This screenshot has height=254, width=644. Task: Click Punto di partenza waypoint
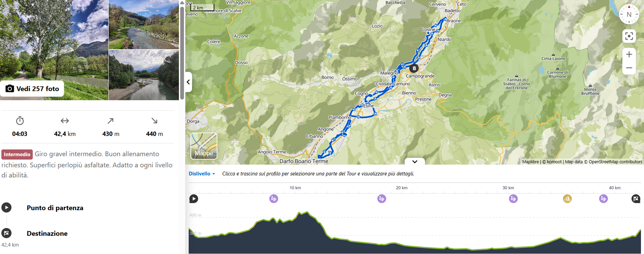55,208
